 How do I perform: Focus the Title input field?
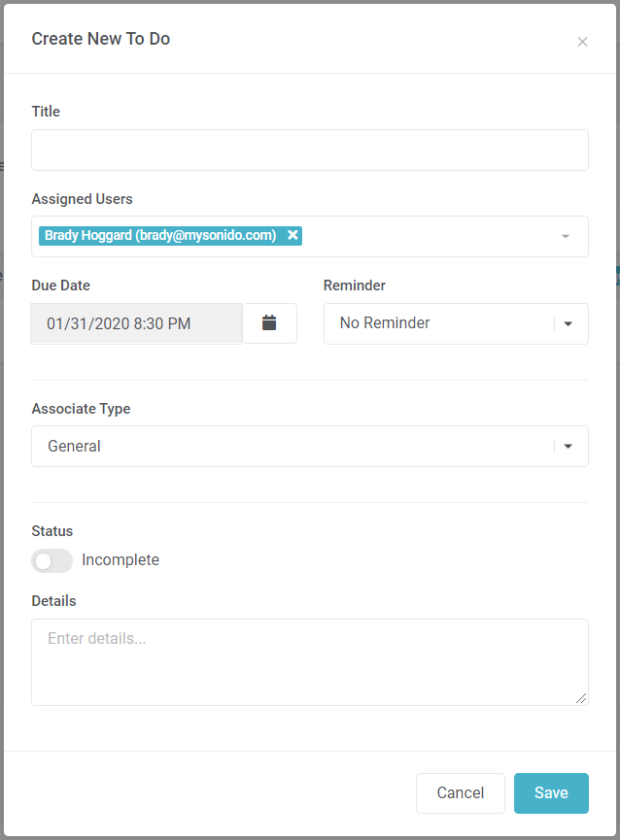coord(309,151)
